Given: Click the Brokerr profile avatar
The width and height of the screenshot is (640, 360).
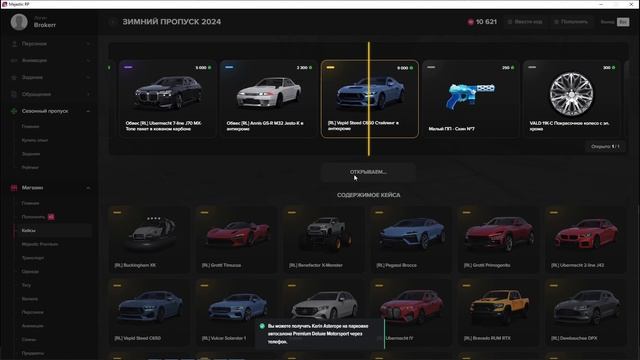Looking at the screenshot, I should click(19, 22).
